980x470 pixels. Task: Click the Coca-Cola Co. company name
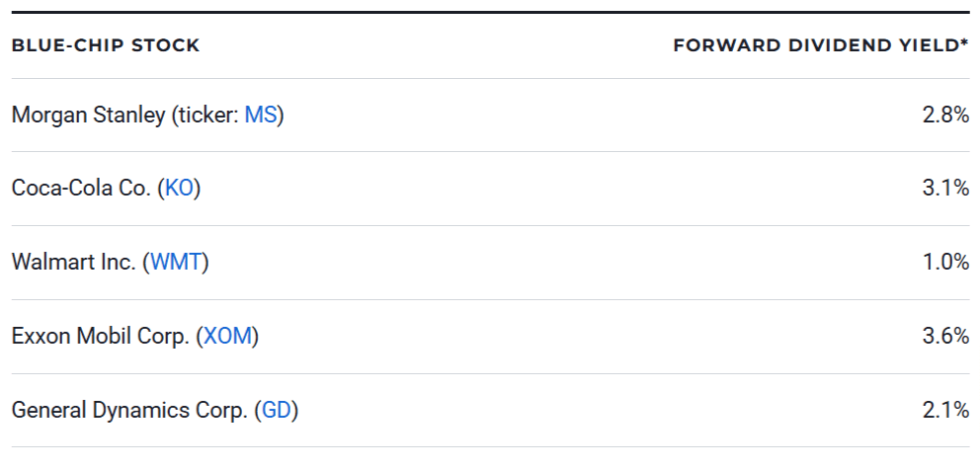(x=82, y=188)
